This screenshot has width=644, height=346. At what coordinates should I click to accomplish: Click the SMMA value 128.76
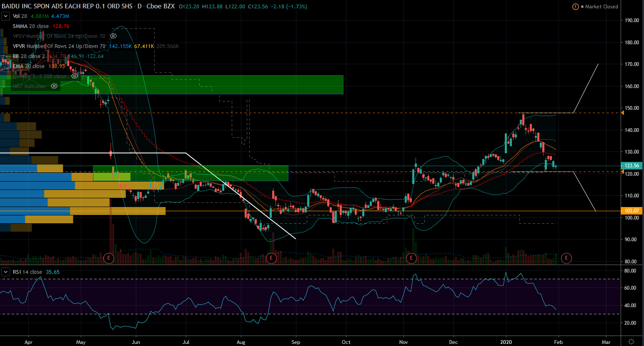61,26
